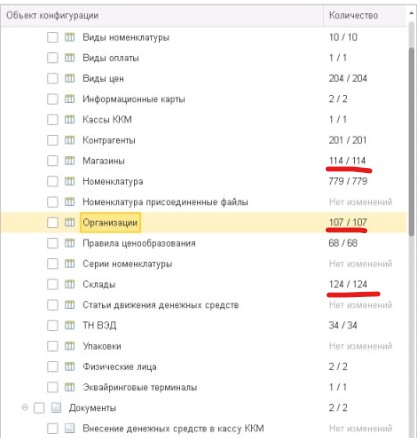Click the table icon next to Организации
417x438 pixels.
coord(69,222)
